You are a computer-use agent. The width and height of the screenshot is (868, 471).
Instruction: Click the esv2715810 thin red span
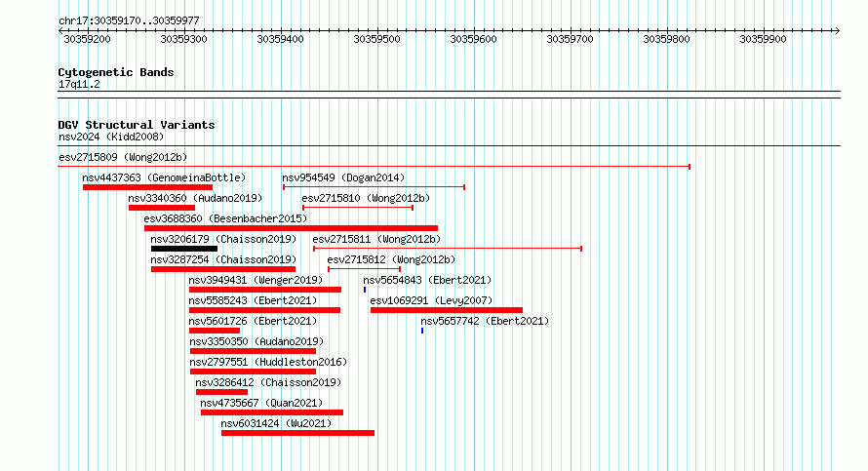358,208
